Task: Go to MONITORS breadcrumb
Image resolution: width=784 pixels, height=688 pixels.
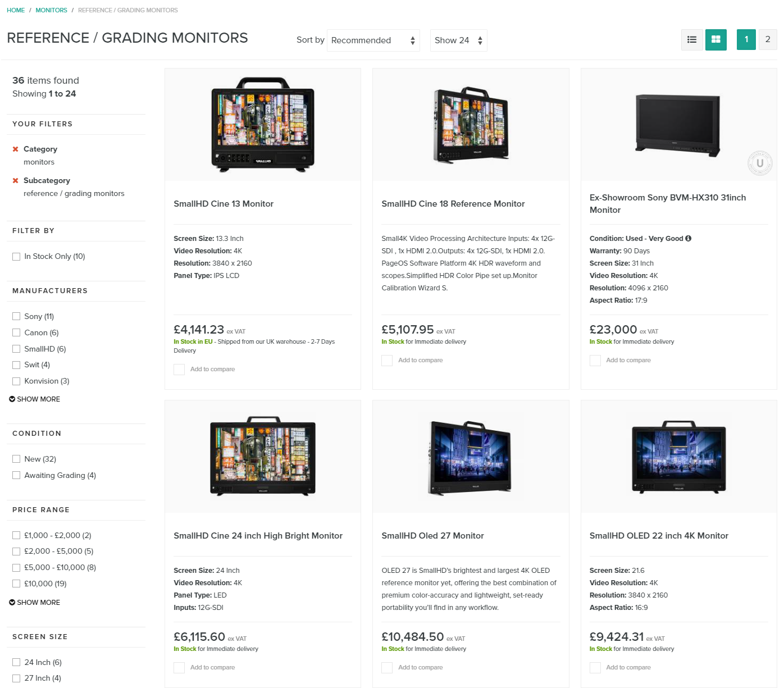Action: (51, 10)
